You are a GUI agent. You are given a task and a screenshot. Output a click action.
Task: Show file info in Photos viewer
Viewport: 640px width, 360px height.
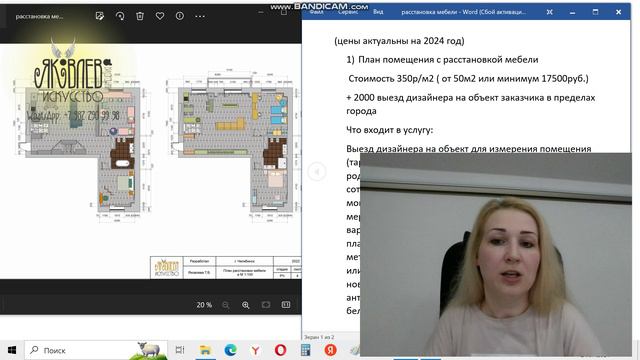(x=180, y=16)
